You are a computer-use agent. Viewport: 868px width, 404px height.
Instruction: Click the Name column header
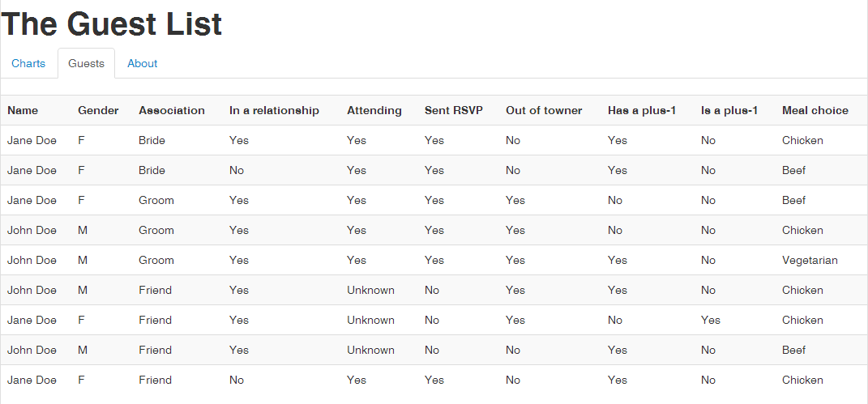coord(23,110)
